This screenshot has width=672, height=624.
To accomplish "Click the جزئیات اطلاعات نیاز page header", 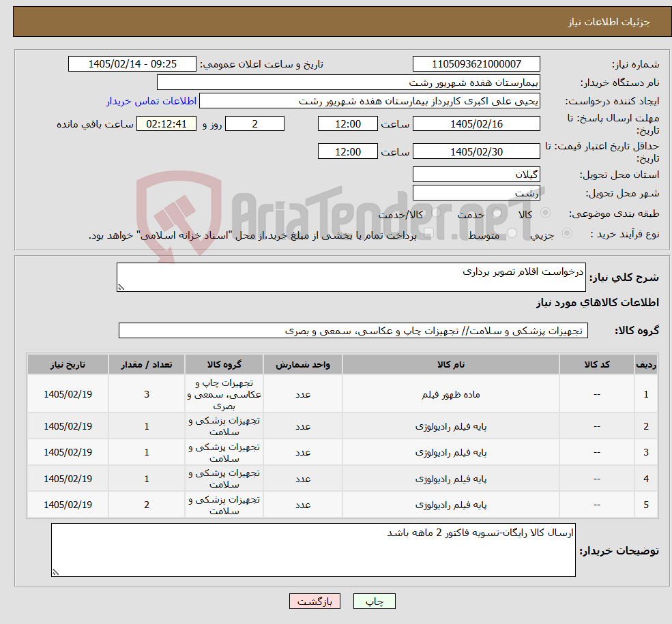I will click(609, 22).
